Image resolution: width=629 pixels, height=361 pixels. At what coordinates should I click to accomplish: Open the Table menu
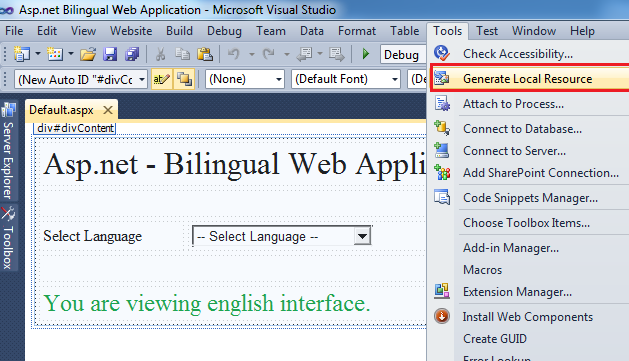click(405, 31)
